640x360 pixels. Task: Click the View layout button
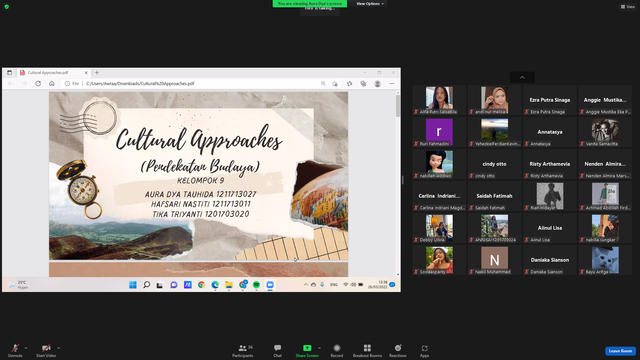[628, 7]
